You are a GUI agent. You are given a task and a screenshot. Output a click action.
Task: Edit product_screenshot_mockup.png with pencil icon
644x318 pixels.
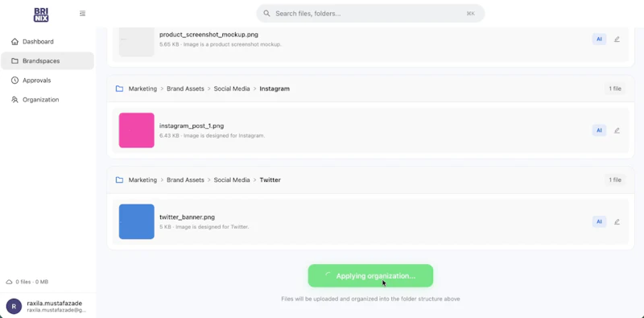(617, 39)
